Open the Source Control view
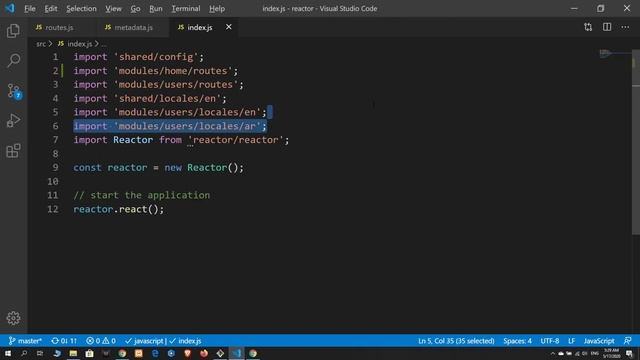This screenshot has height=360, width=640. [x=14, y=91]
